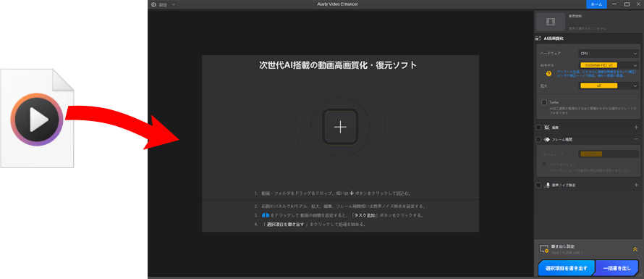The height and width of the screenshot is (279, 644).
Task: Click the blue AI model description text
Action: [x=597, y=74]
